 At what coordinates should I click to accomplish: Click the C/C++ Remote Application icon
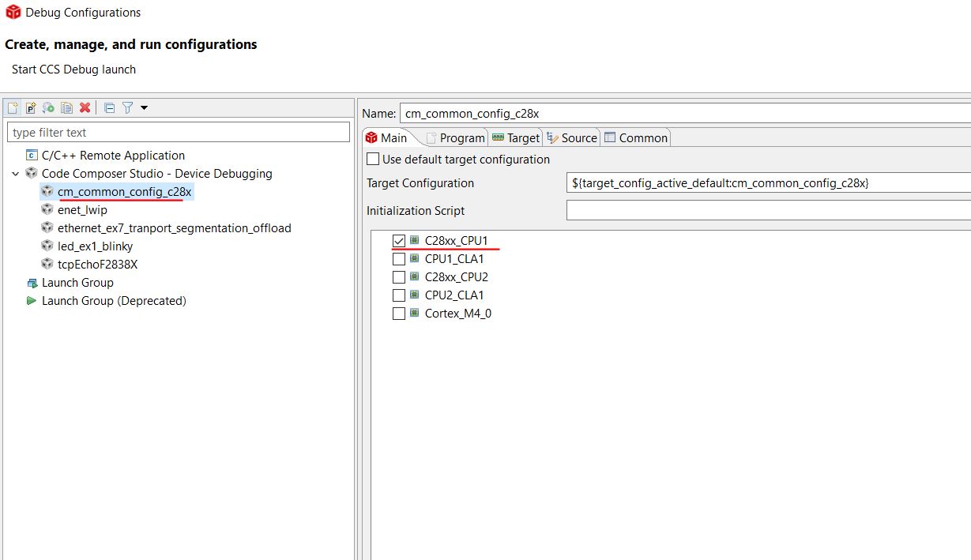tap(32, 156)
